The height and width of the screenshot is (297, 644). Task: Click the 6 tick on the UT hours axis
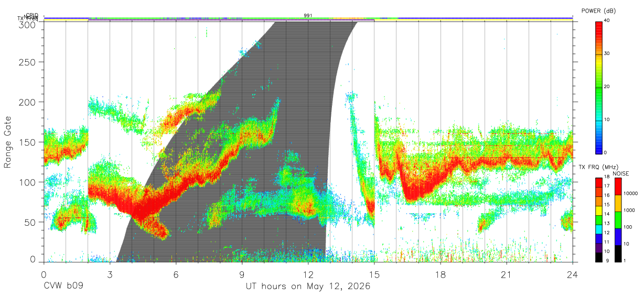pyautogui.click(x=176, y=274)
